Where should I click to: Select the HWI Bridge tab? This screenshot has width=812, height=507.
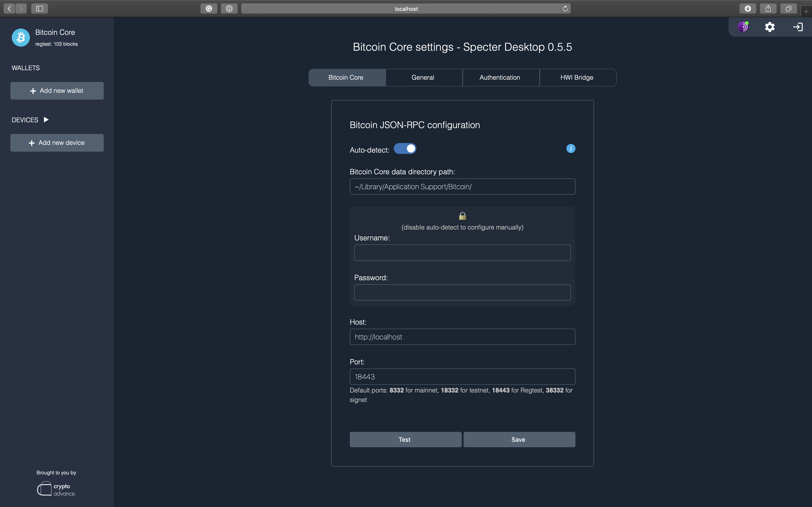(577, 77)
